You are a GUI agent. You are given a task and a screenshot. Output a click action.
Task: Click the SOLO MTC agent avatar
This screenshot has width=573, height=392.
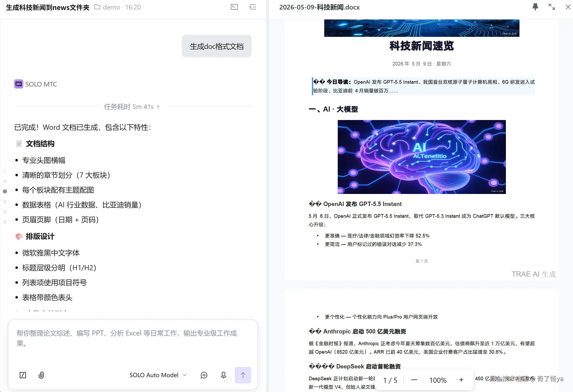19,84
